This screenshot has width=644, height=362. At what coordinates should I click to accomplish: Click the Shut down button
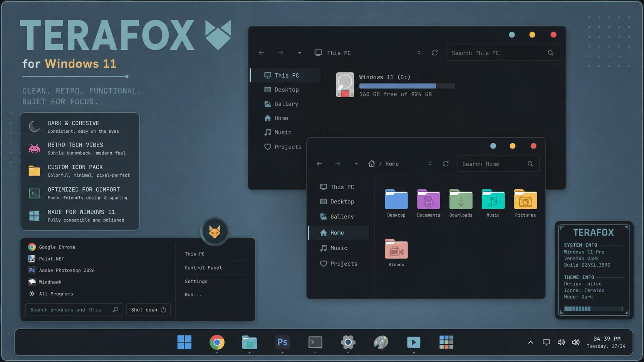[148, 310]
